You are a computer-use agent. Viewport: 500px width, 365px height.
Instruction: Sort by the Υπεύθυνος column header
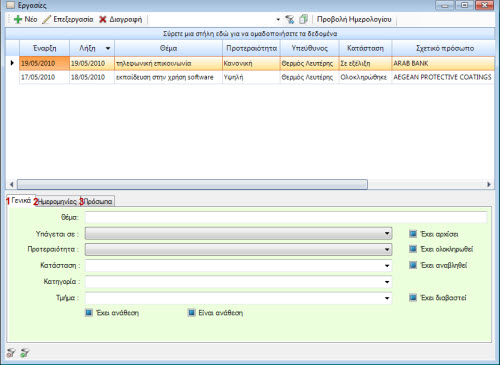[310, 48]
